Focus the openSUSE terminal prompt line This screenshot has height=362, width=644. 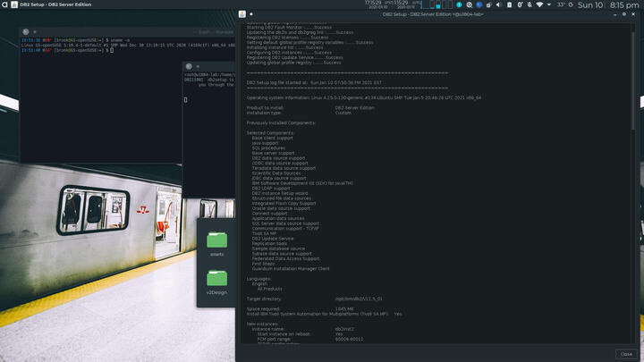(68, 50)
